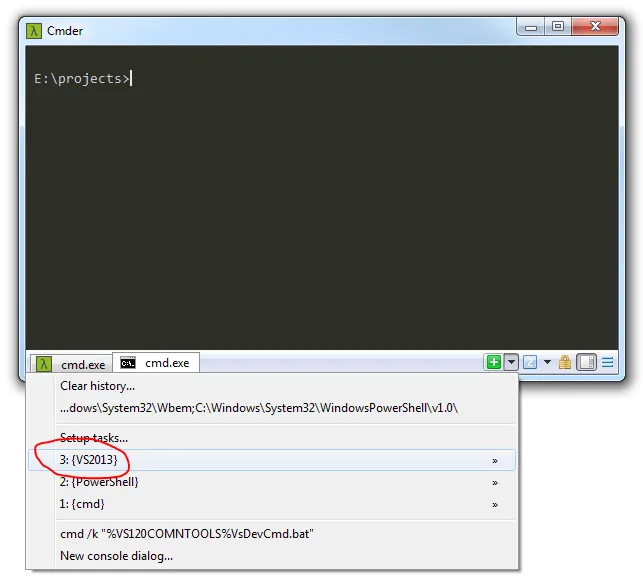Switch to the second cmd.exe tab
Viewport: 643px width, 576px height.
click(156, 363)
